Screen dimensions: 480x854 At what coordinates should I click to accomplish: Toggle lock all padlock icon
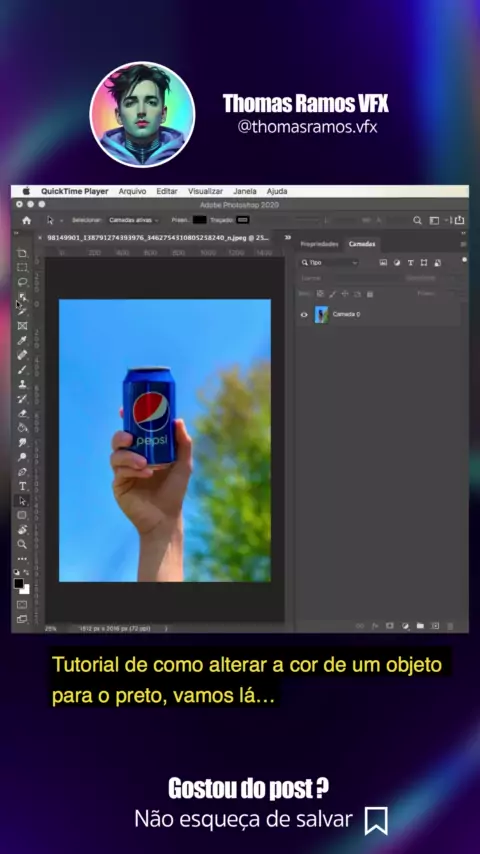coord(369,294)
